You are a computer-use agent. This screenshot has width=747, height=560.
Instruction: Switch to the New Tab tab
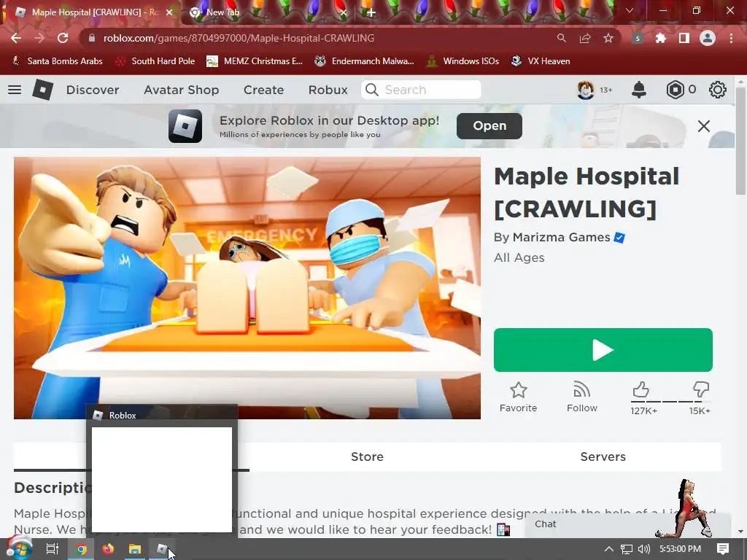(268, 13)
